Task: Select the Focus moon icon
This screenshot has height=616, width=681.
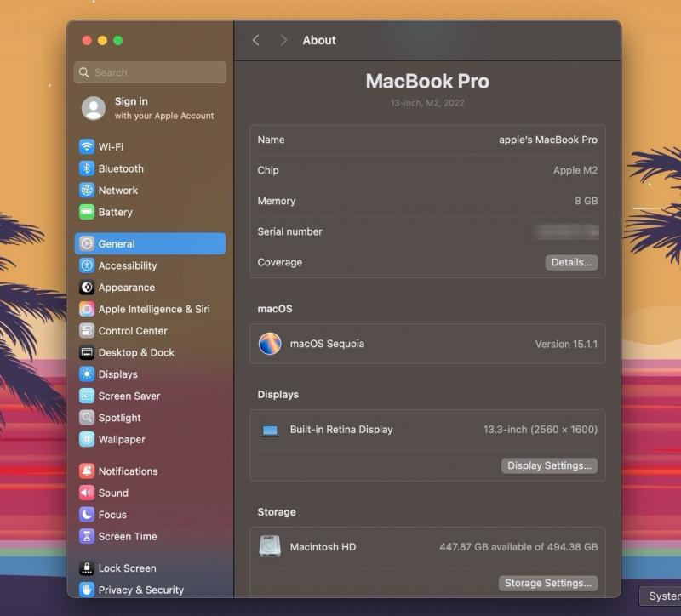Action: 87,515
